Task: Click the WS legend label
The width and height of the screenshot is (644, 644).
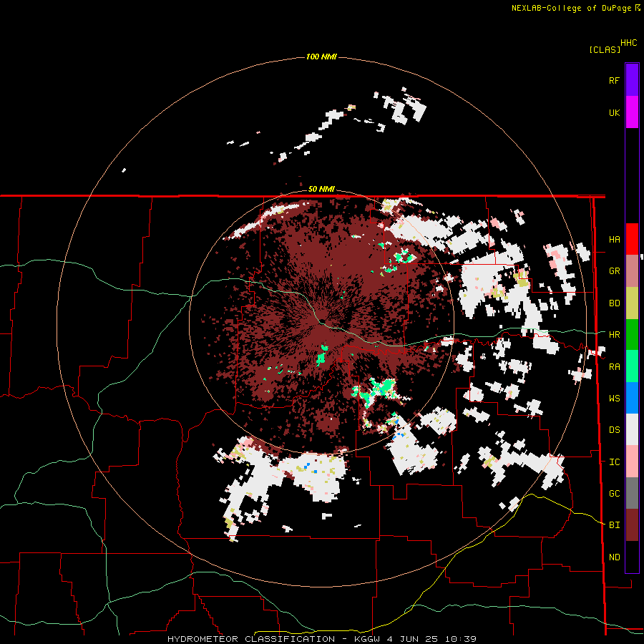Action: (x=614, y=399)
